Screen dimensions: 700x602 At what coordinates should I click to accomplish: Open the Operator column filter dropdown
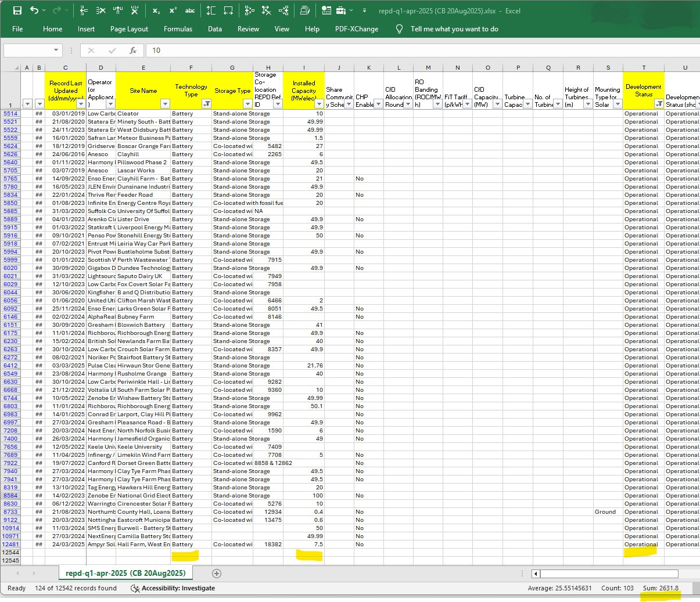pyautogui.click(x=110, y=104)
